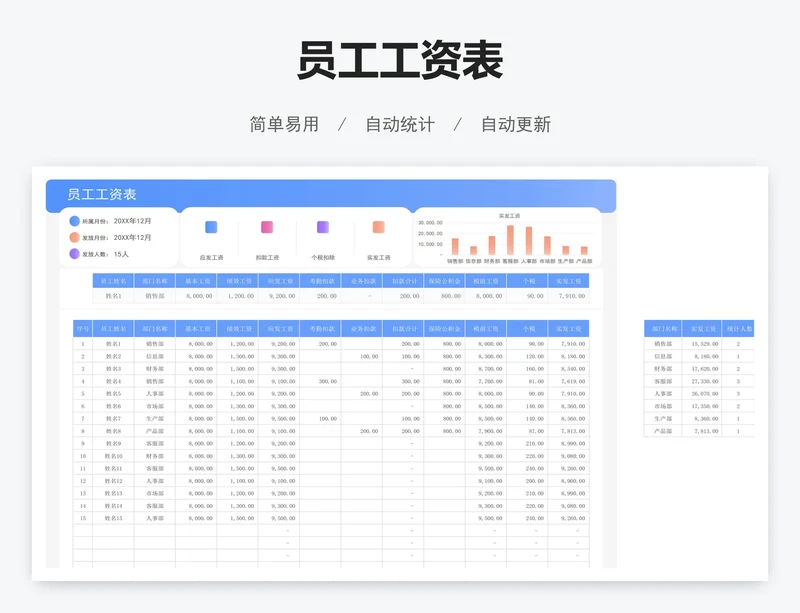Select the blue square icon above 应发工资
Image resolution: width=800 pixels, height=613 pixels.
211,227
